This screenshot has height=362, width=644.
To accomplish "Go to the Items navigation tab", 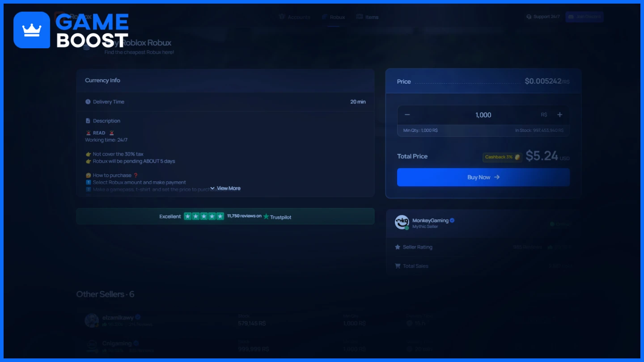I will click(367, 17).
